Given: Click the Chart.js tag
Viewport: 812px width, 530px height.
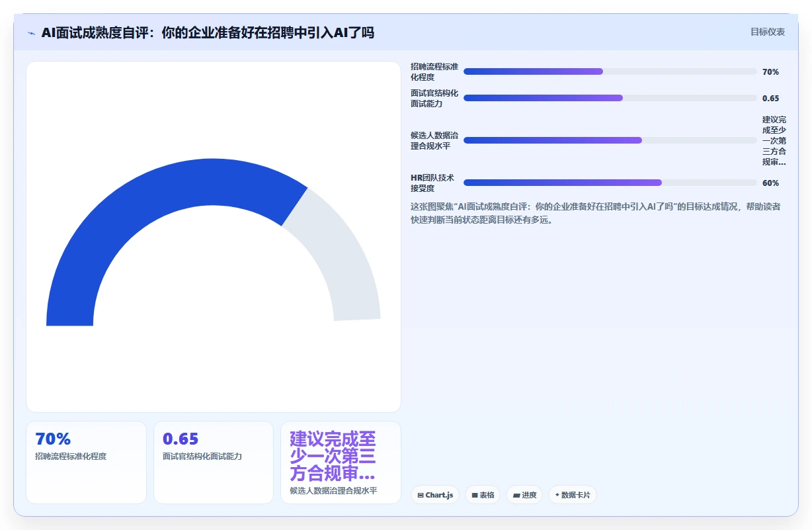Looking at the screenshot, I should coord(435,495).
